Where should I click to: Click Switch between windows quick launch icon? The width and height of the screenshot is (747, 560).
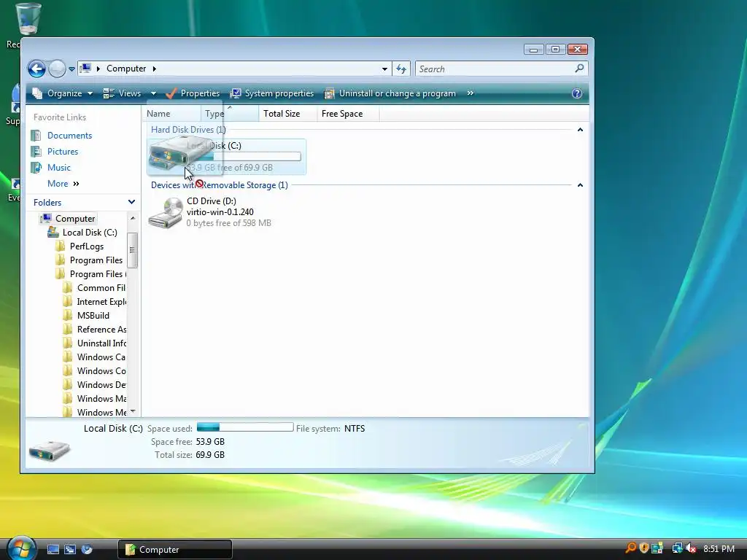(70, 550)
